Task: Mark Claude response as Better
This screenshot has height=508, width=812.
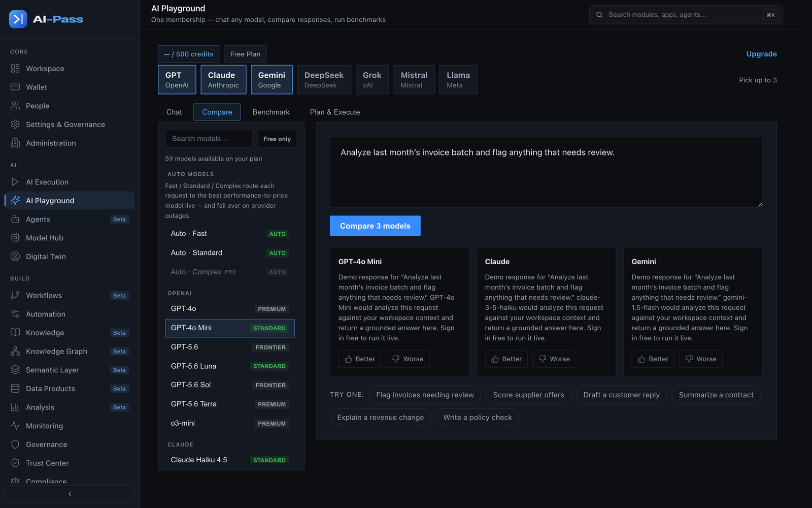Action: coord(506,359)
